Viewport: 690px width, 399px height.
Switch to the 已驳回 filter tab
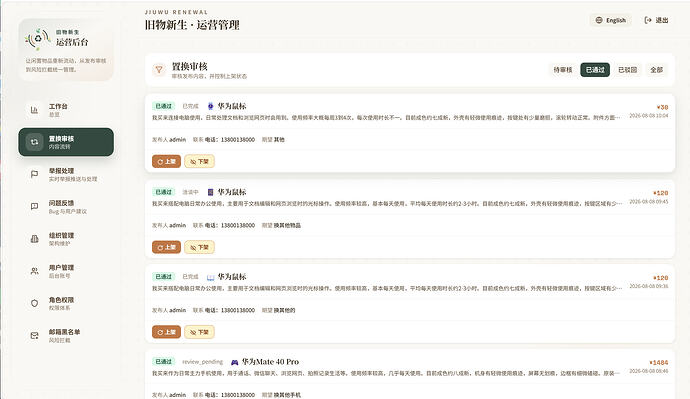[628, 70]
